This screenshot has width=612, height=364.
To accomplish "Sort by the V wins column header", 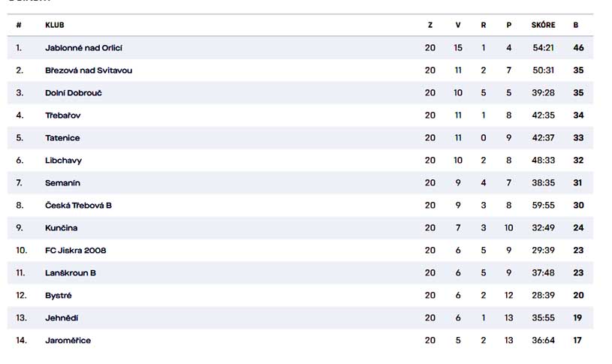I will [x=458, y=25].
